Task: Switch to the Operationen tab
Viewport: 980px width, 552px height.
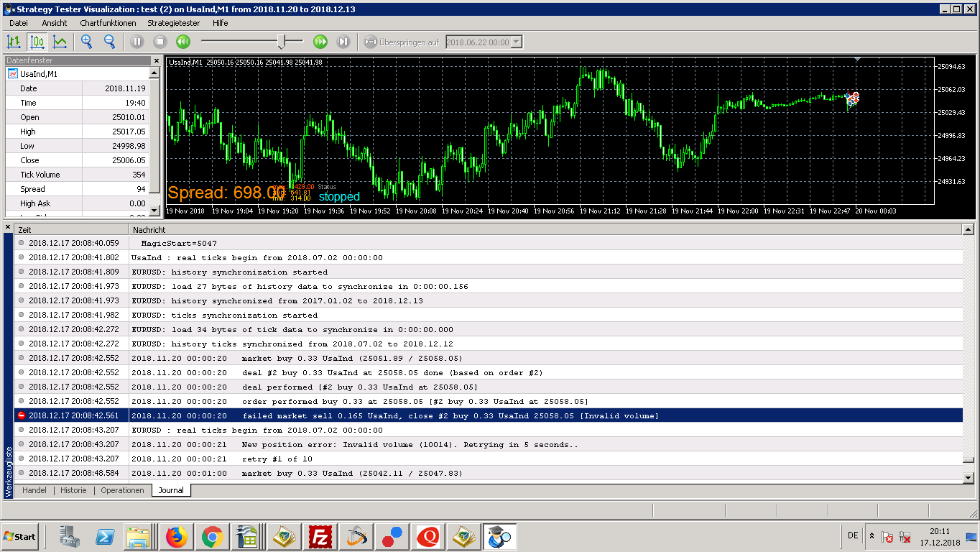Action: tap(122, 490)
